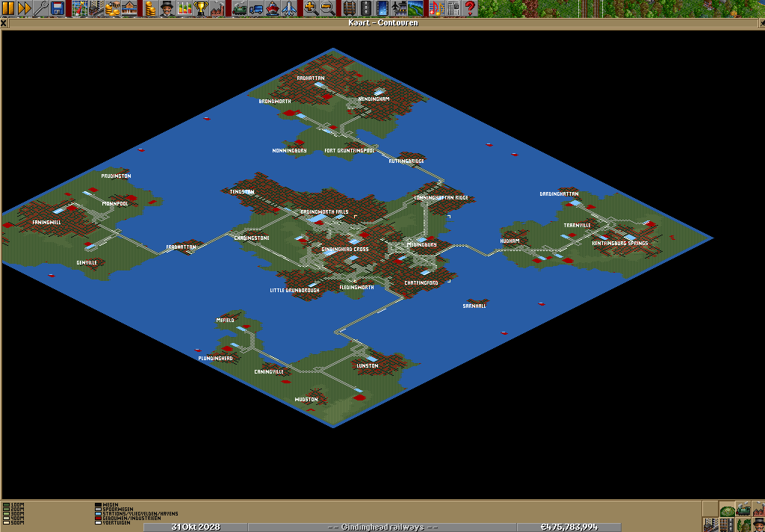The width and height of the screenshot is (765, 532).
Task: Pause the game with the pause icon
Action: click(x=8, y=8)
